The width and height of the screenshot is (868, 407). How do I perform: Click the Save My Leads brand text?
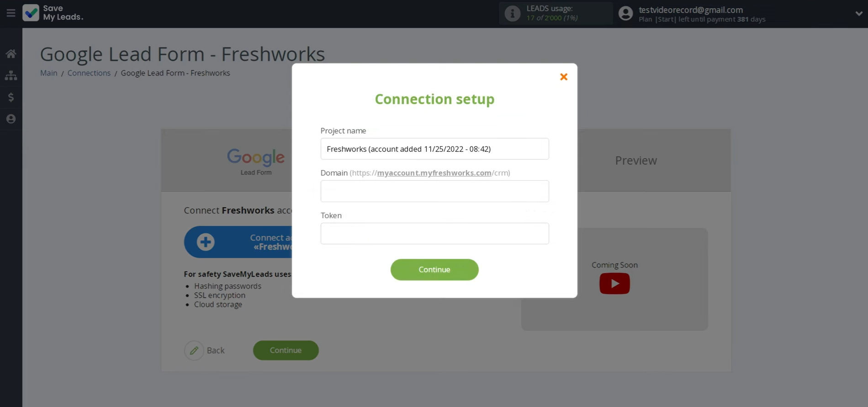63,13
